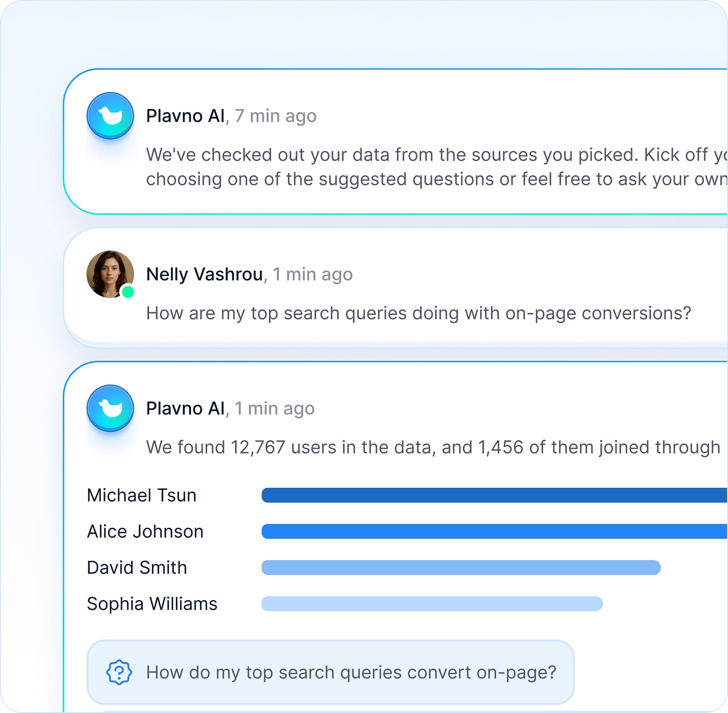728x713 pixels.
Task: Select the 'Sophia Williams' chart label
Action: [152, 603]
